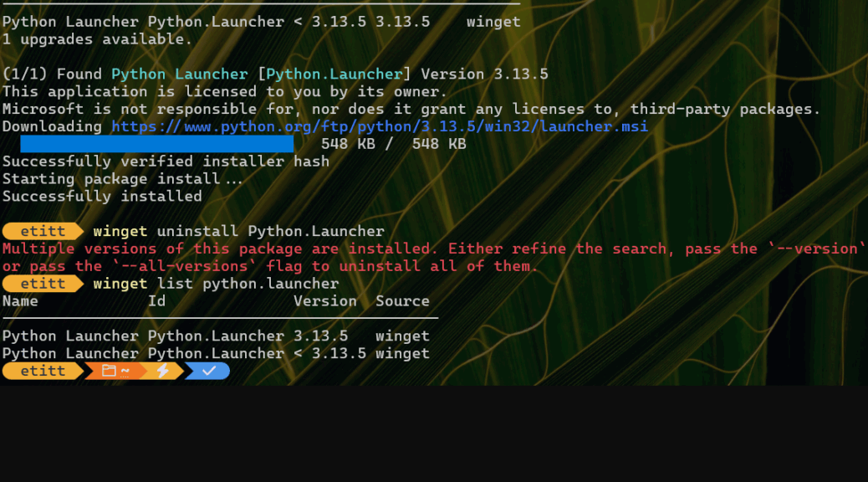Click the red "--all-versions" flag text
The width and height of the screenshot is (868, 482).
[x=184, y=266]
